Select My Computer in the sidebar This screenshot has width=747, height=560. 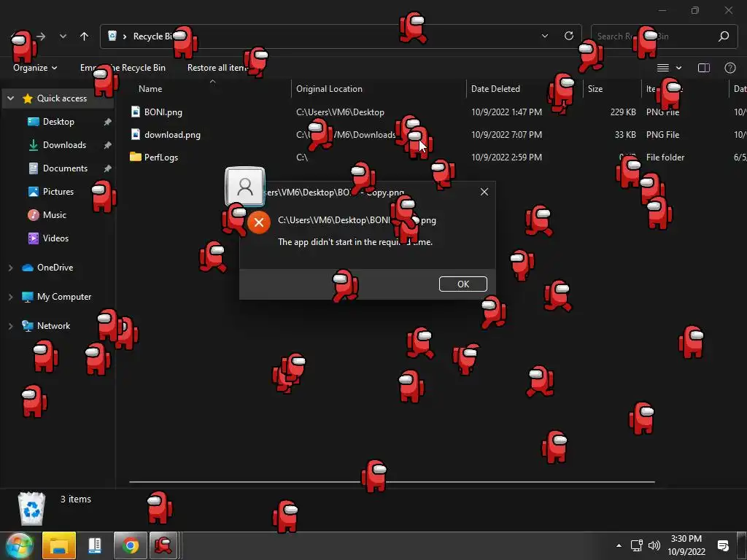64,297
